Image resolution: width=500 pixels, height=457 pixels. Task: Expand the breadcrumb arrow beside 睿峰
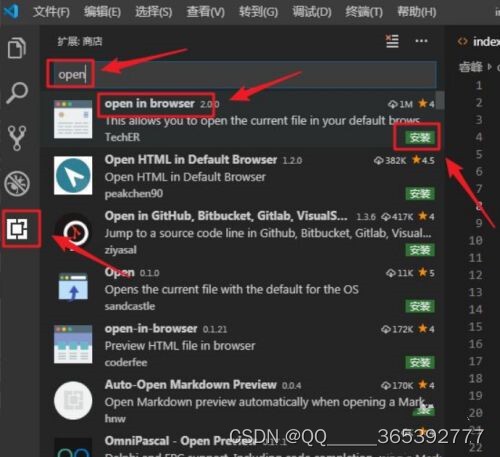click(489, 67)
